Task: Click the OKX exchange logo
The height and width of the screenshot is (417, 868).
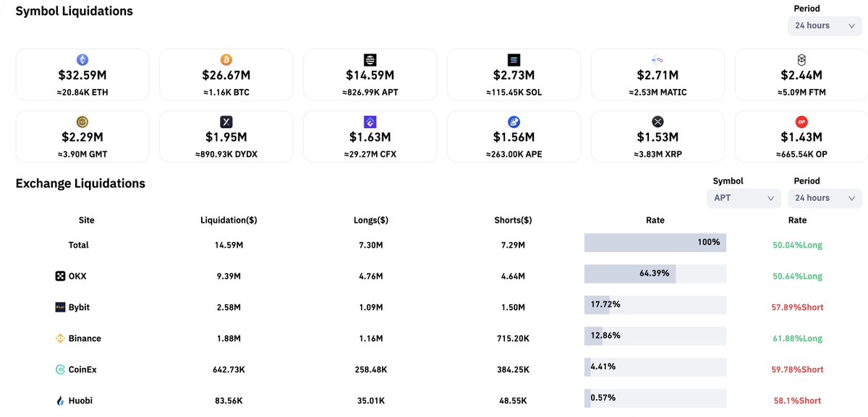Action: pos(60,276)
